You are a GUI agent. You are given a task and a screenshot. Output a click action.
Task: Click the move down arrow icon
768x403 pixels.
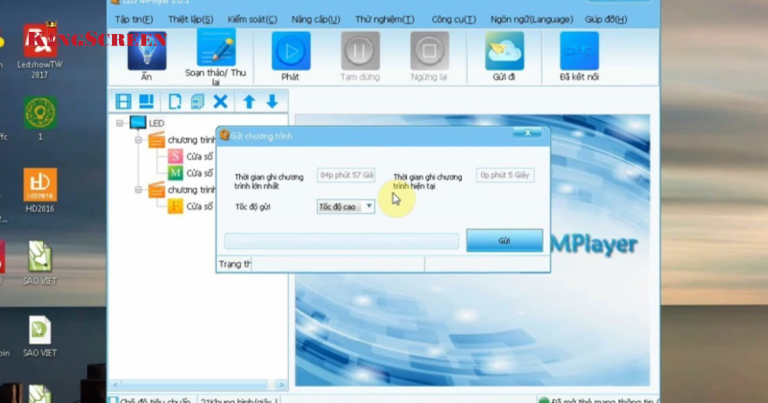tap(271, 101)
